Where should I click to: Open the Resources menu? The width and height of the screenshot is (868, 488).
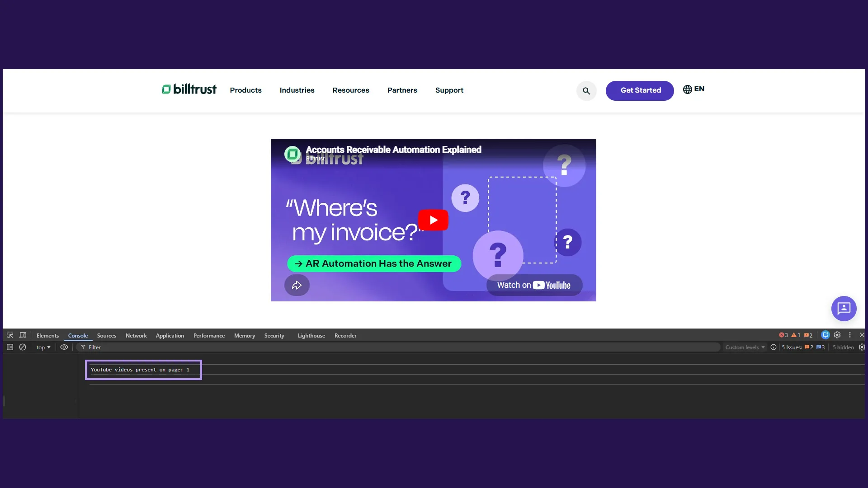(351, 90)
